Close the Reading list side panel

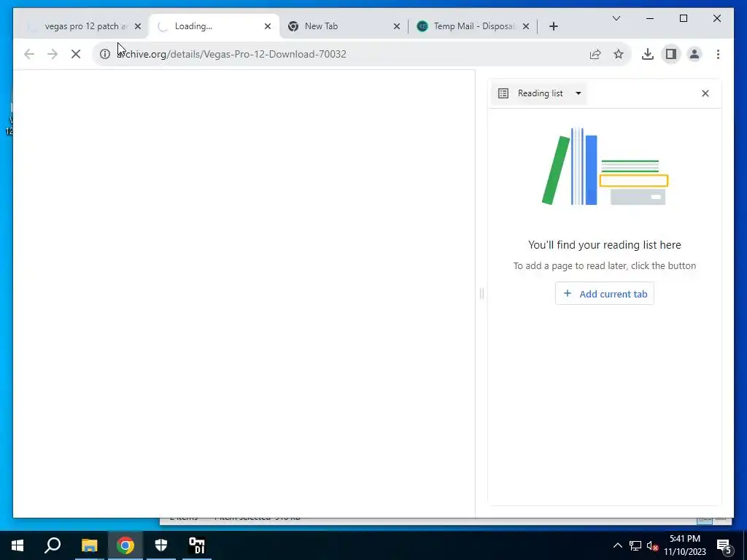[705, 93]
